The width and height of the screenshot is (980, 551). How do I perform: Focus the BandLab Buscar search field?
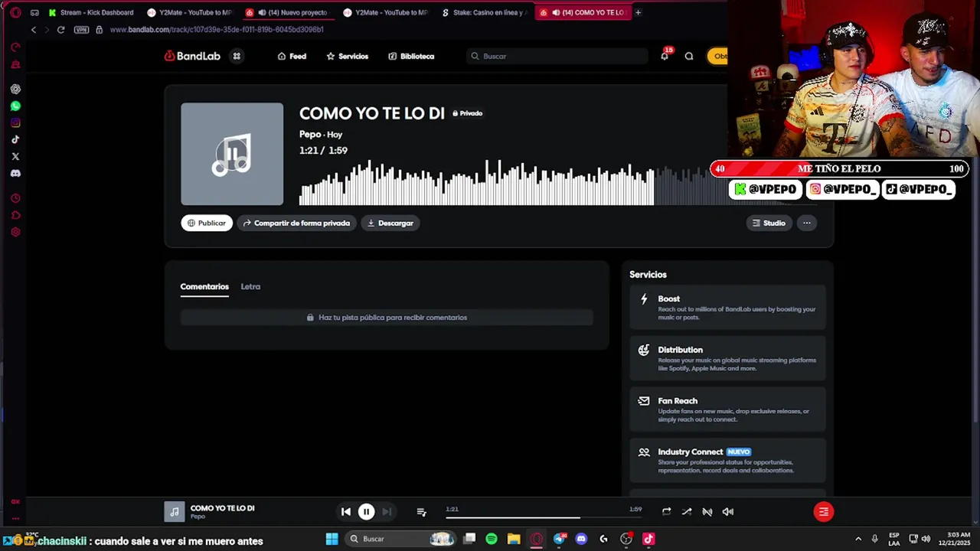pos(557,56)
